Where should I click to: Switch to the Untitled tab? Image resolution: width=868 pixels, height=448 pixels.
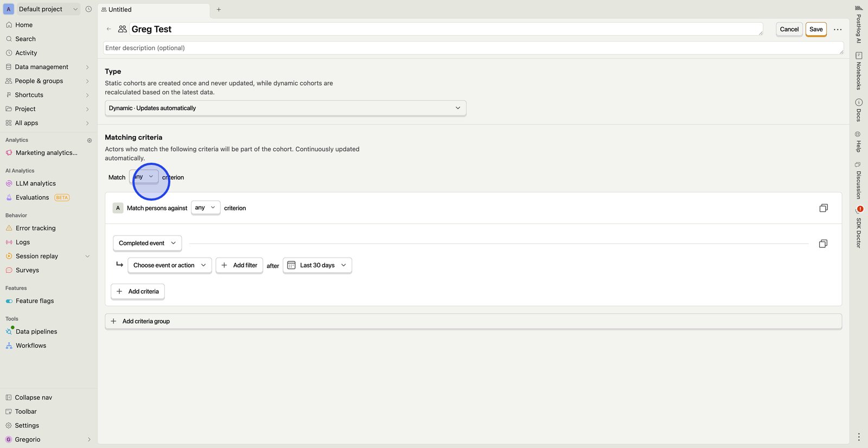point(120,9)
